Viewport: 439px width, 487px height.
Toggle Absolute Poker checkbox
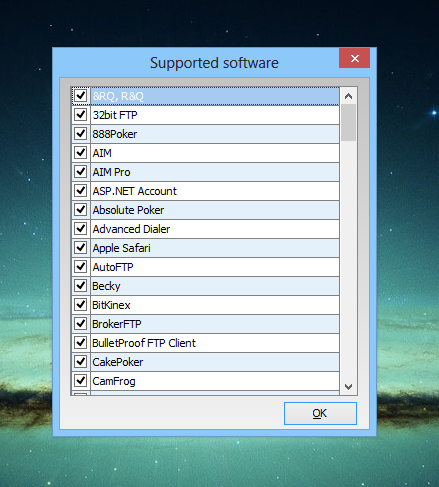pyautogui.click(x=80, y=210)
